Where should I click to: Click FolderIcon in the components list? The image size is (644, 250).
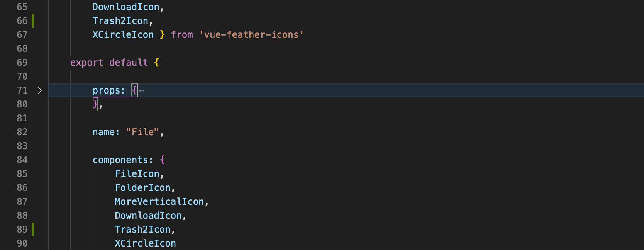[142, 188]
